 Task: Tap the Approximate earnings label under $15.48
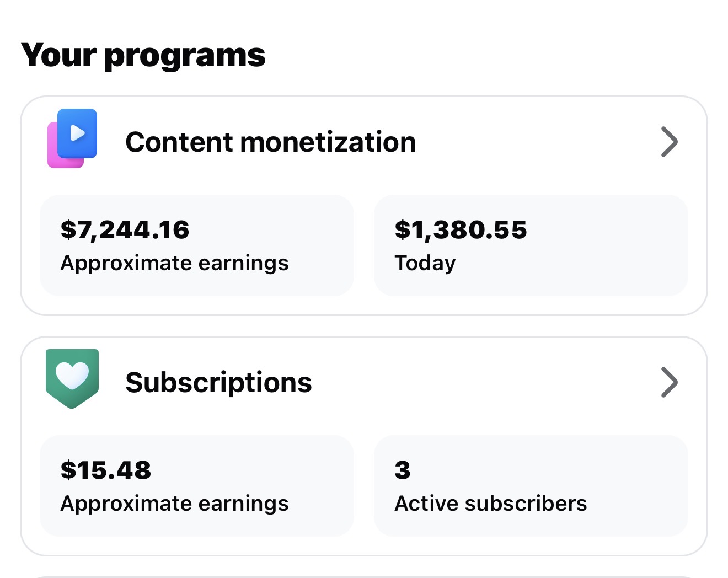pos(174,504)
